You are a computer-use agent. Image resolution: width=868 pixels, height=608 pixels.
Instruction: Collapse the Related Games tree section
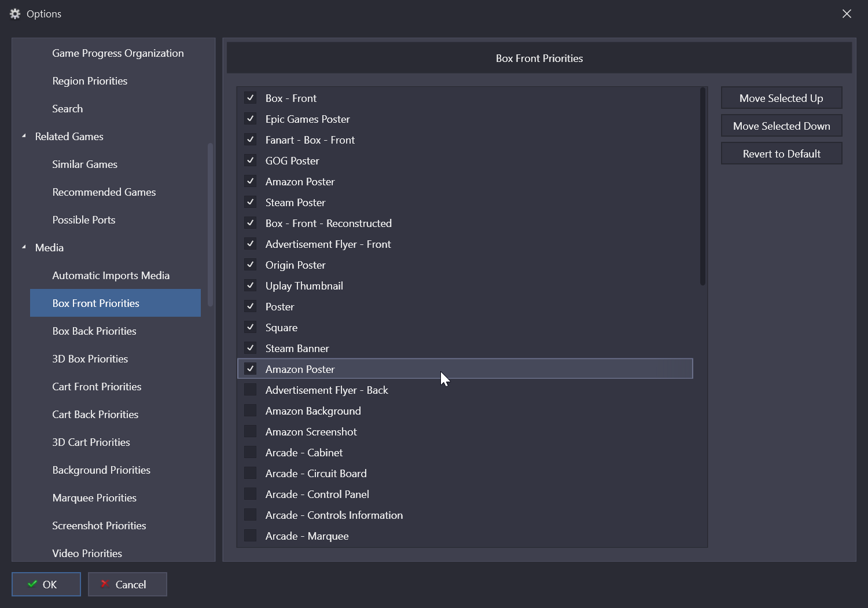[x=24, y=136]
